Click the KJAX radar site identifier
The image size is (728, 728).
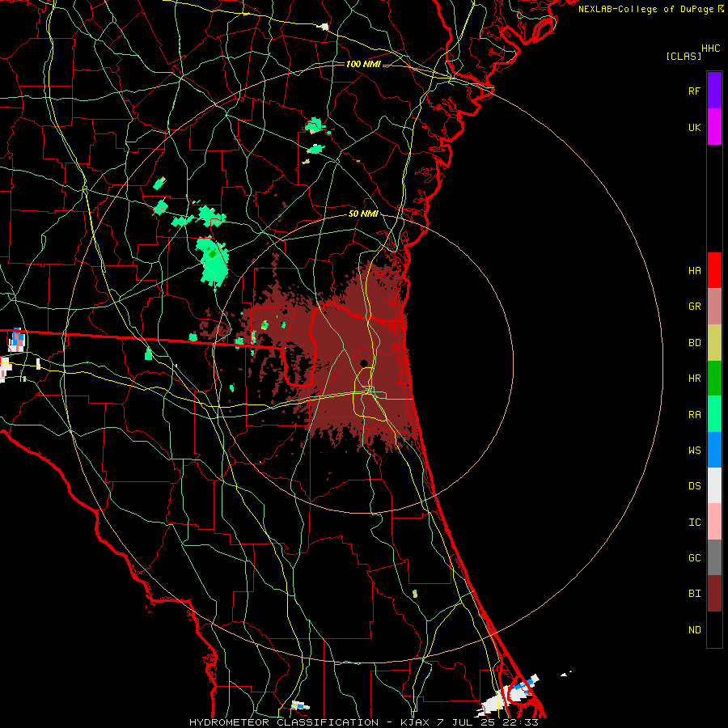pos(415,722)
